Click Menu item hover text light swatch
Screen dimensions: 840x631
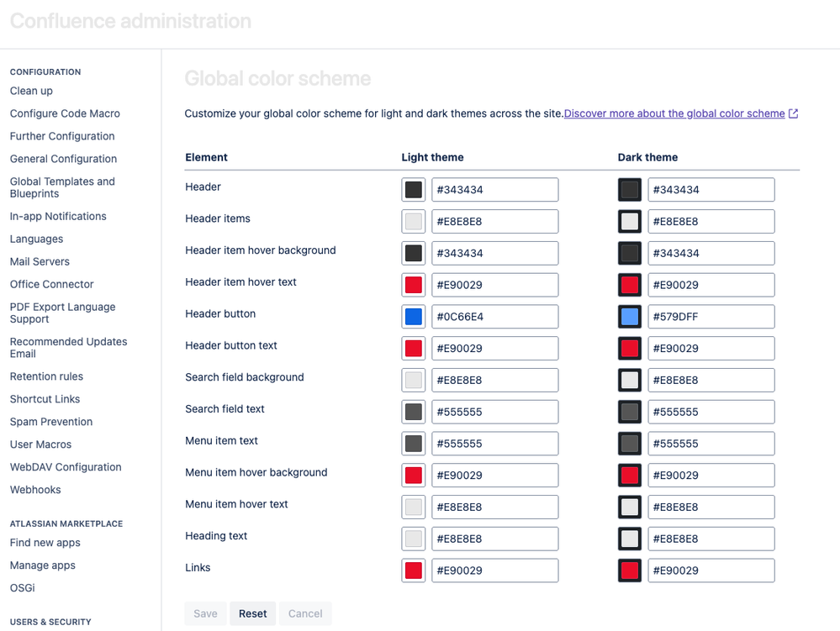[x=413, y=507]
